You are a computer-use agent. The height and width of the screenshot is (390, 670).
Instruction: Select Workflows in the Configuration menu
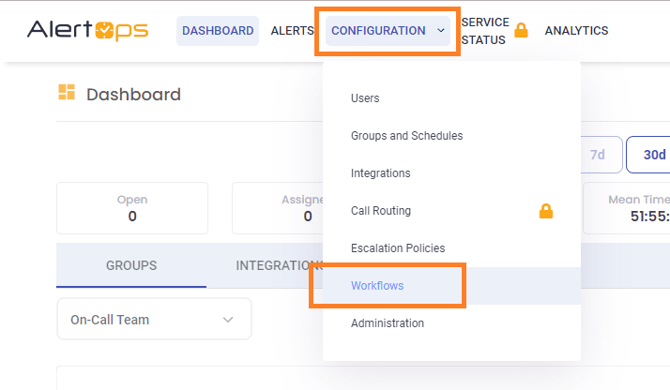tap(452, 286)
